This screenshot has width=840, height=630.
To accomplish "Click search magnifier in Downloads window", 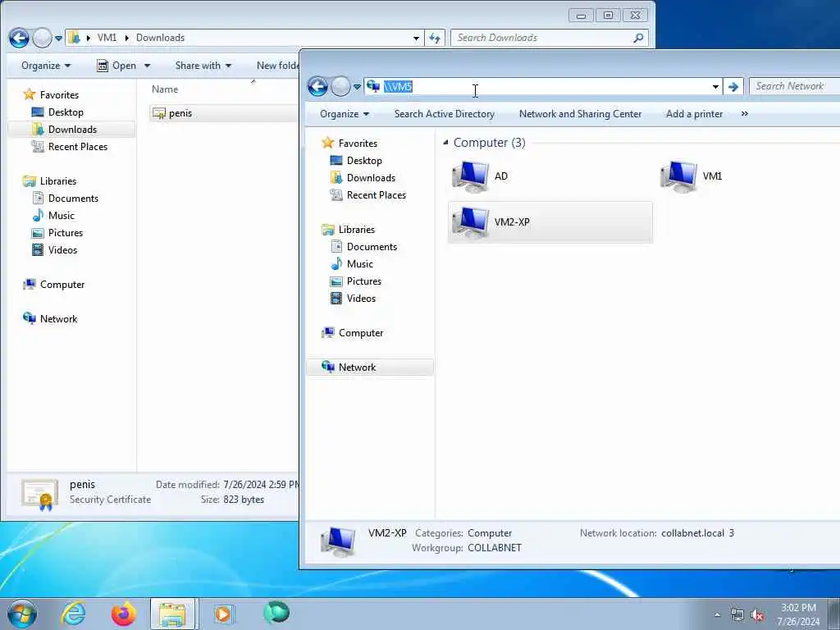I will click(638, 38).
